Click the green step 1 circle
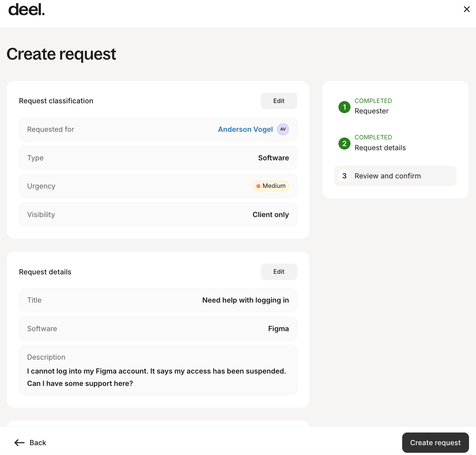The width and height of the screenshot is (476, 455). [344, 107]
